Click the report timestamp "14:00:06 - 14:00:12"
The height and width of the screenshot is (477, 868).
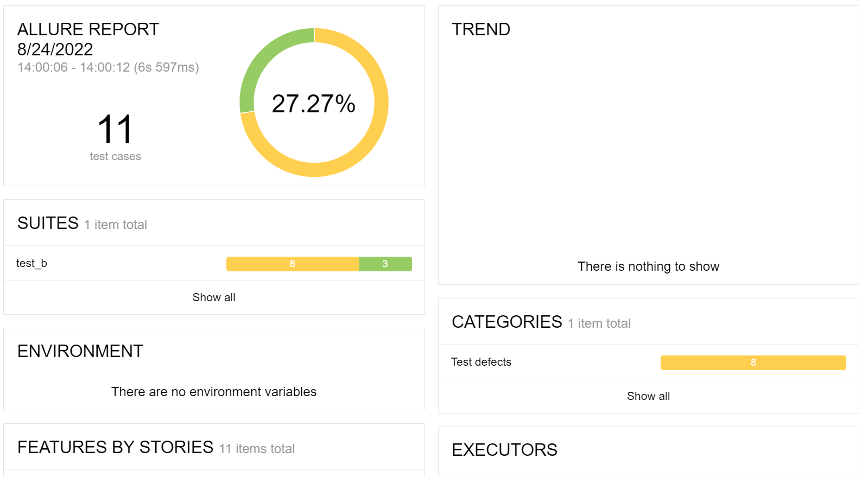tap(108, 67)
